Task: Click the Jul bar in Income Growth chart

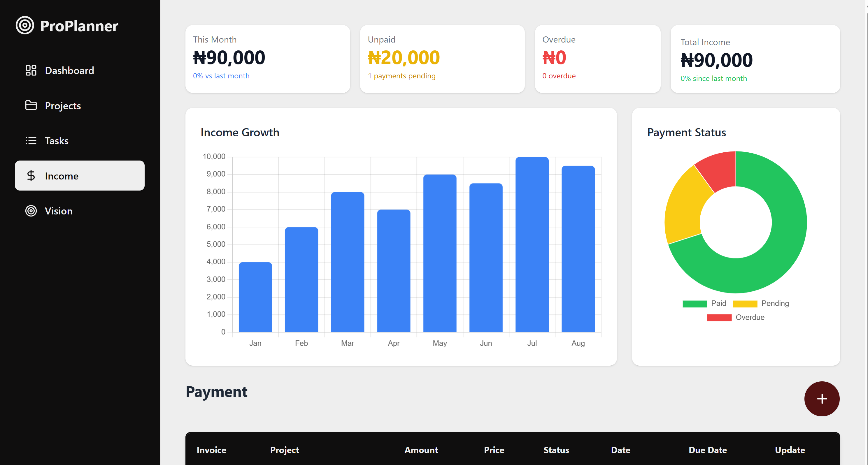Action: (x=532, y=242)
